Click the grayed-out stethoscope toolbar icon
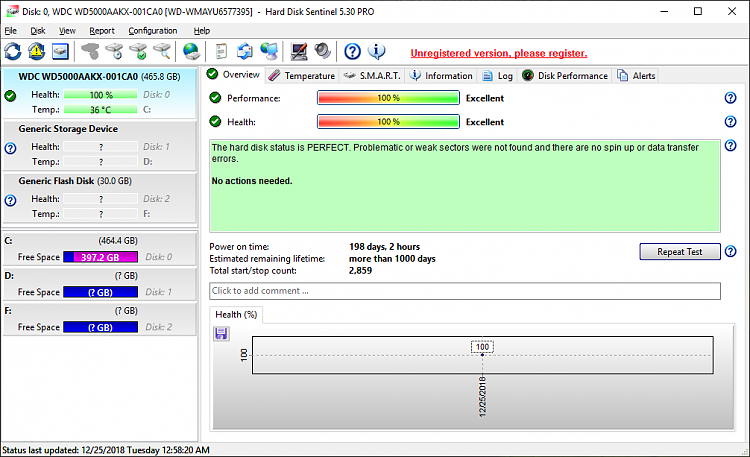This screenshot has width=750, height=457. 90,51
